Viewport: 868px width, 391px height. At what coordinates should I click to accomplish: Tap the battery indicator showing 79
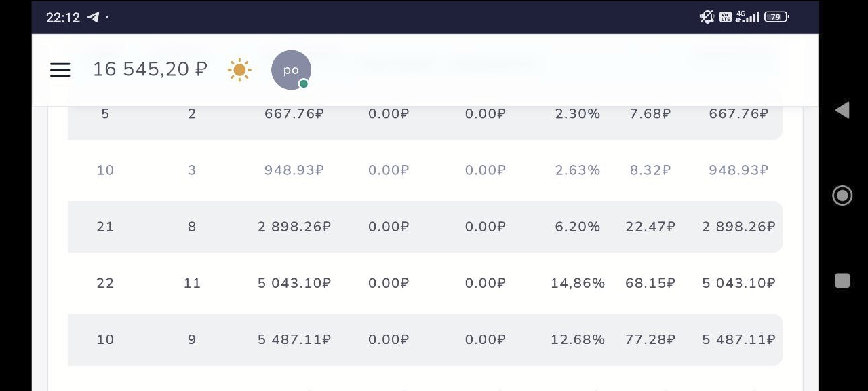(776, 17)
